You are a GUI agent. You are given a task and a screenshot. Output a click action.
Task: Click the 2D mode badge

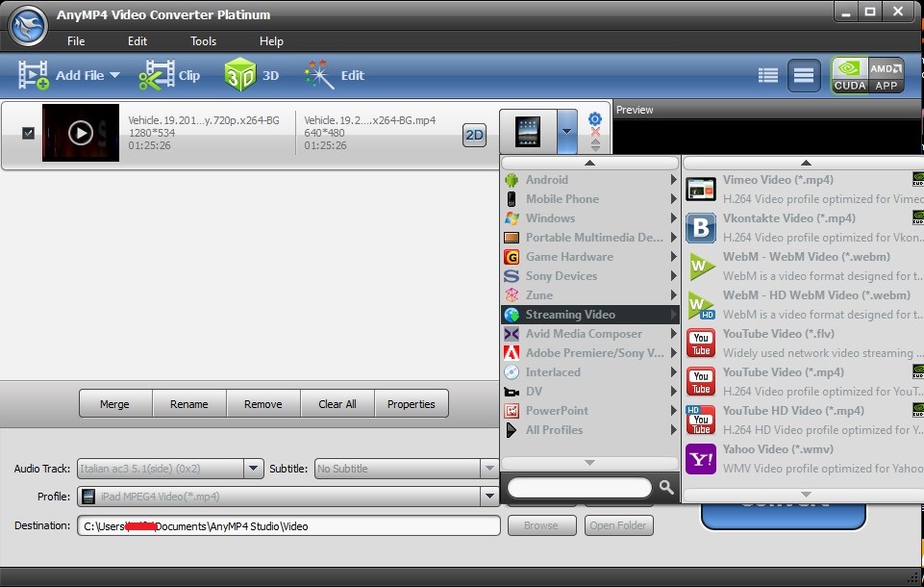474,135
